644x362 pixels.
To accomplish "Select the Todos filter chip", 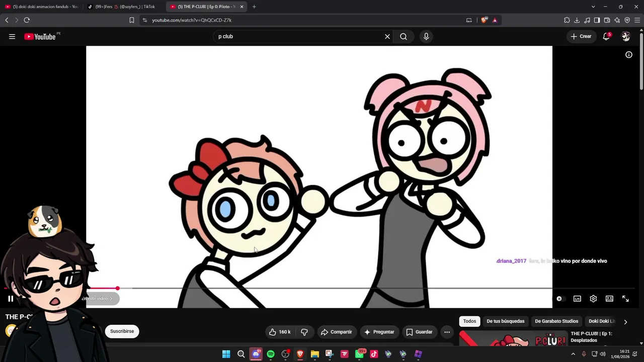I will click(469, 321).
